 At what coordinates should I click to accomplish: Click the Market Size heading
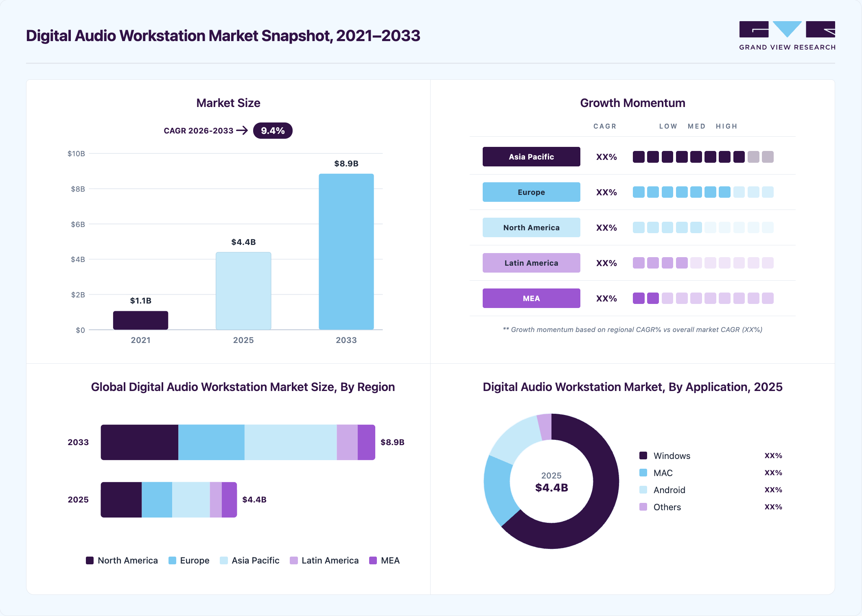[x=228, y=103]
